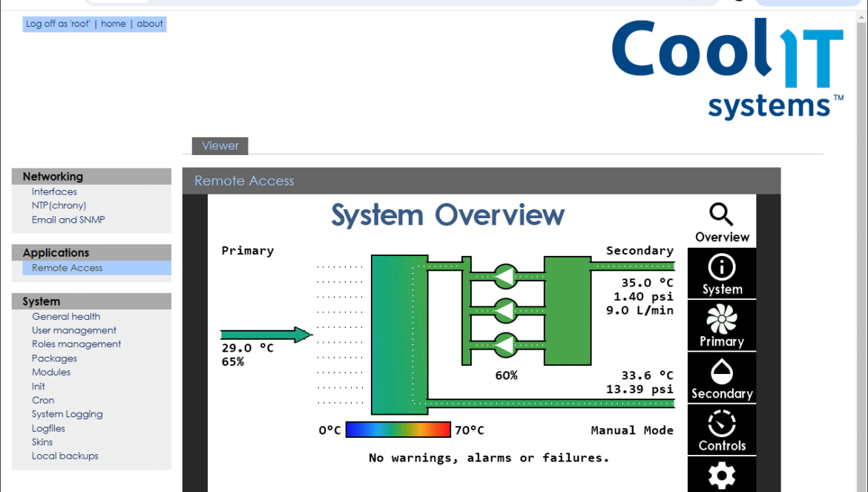Image resolution: width=868 pixels, height=492 pixels.
Task: Open Interfaces under Networking
Action: tap(54, 191)
